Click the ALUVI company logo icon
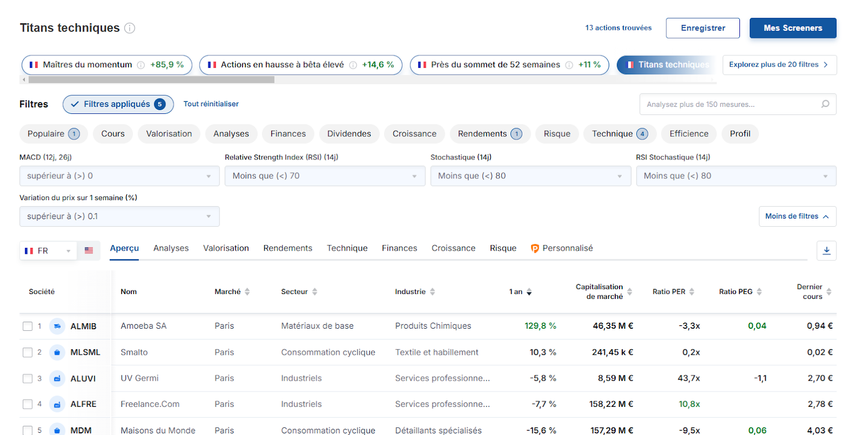Viewport: 868px width, 435px height. (x=57, y=378)
